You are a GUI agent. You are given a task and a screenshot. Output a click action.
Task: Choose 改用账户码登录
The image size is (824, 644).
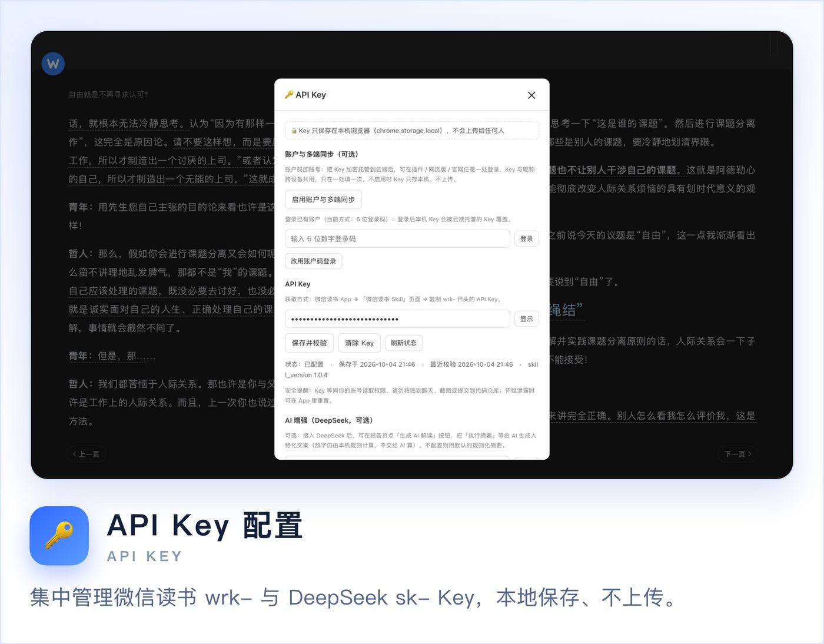pos(313,261)
